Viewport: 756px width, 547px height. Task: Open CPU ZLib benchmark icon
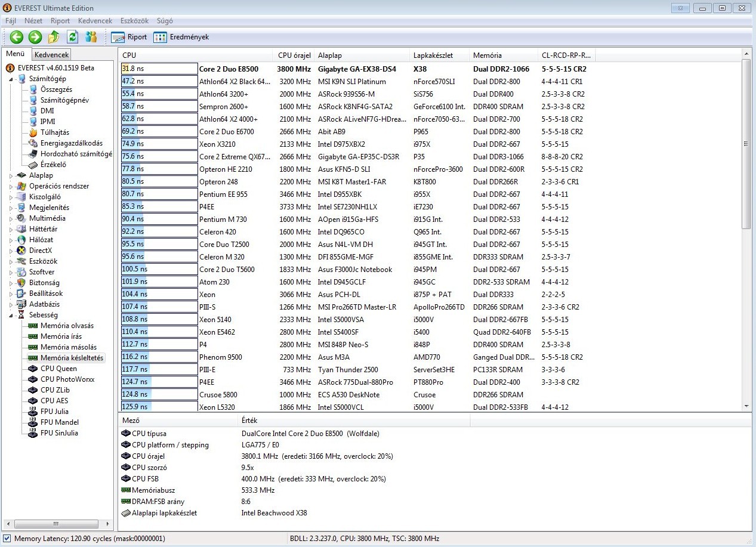tap(33, 390)
